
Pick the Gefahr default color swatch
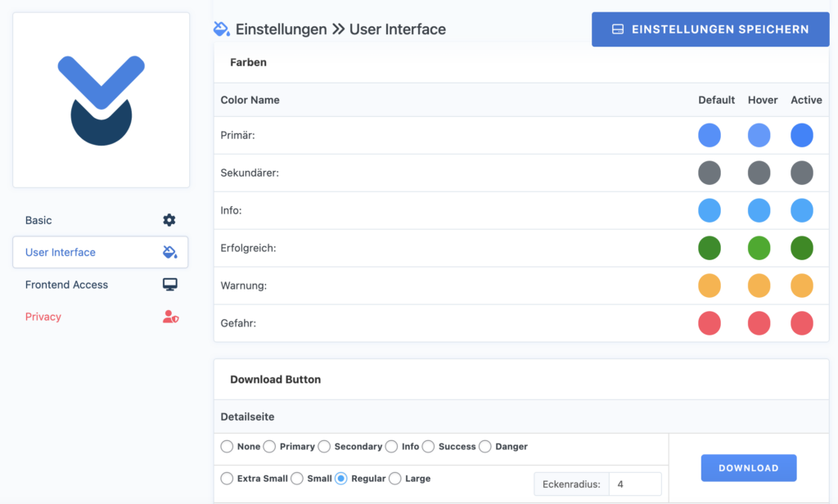(x=710, y=323)
